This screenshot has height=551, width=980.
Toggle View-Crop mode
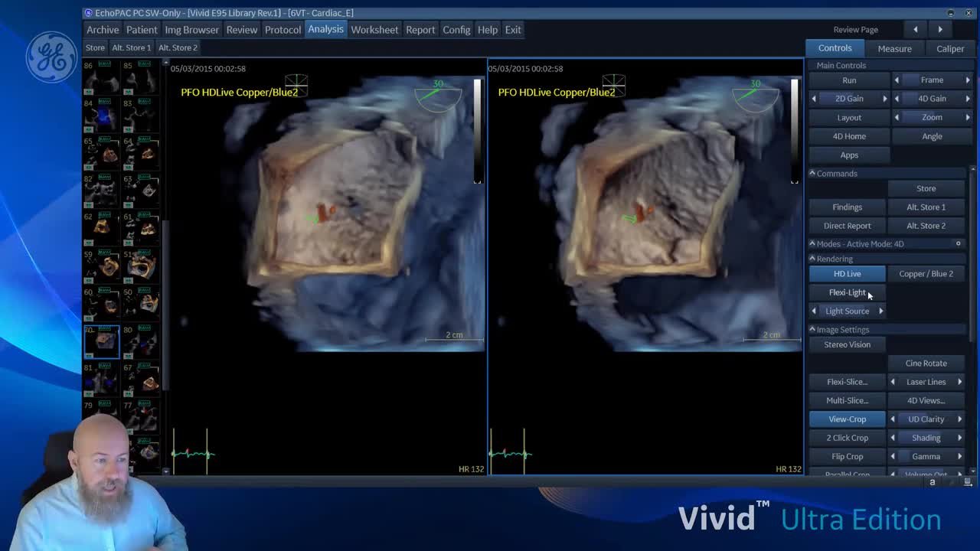click(x=847, y=419)
